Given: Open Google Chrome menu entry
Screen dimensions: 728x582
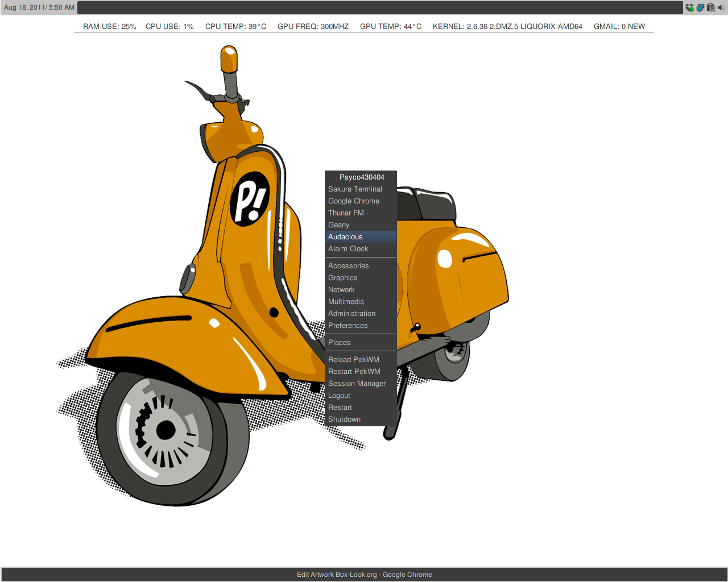Looking at the screenshot, I should click(361, 201).
